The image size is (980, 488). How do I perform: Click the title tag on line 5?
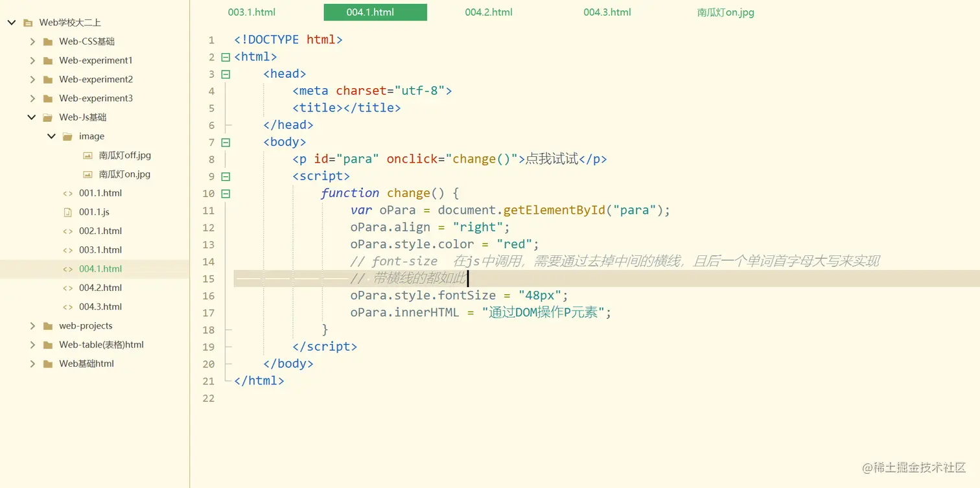(346, 108)
